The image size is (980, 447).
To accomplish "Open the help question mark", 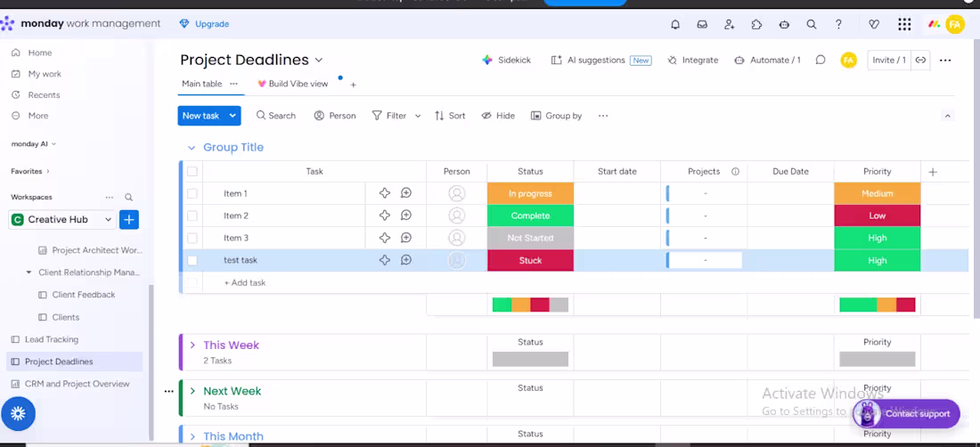I will point(838,24).
